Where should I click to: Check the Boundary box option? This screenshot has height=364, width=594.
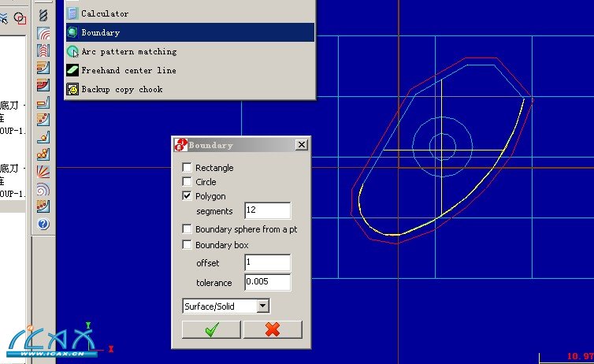187,245
